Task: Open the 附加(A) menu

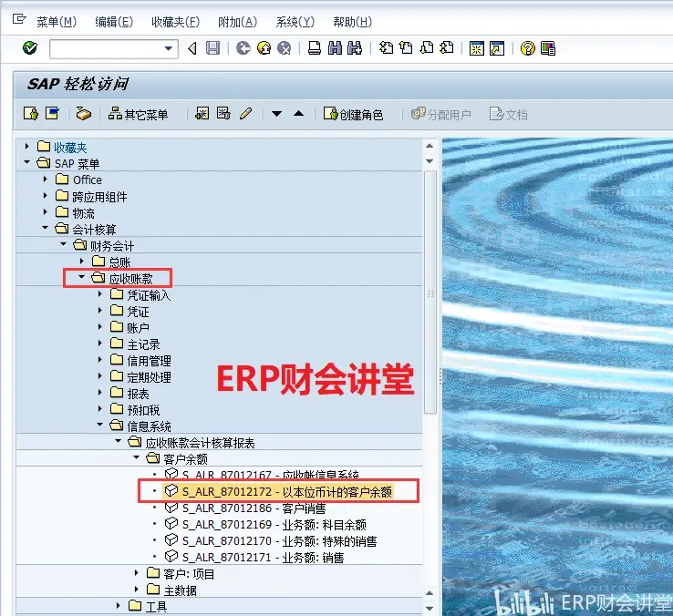Action: pyautogui.click(x=237, y=22)
